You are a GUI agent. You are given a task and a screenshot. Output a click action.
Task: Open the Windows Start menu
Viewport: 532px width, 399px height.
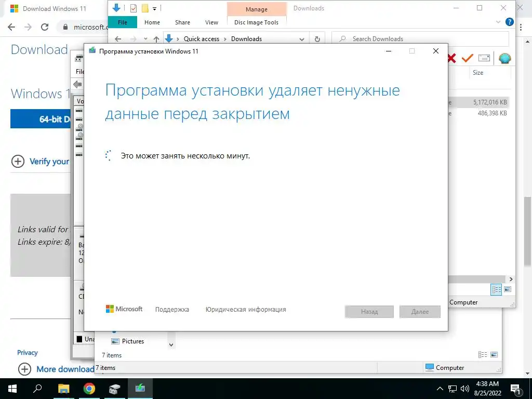pos(12,389)
